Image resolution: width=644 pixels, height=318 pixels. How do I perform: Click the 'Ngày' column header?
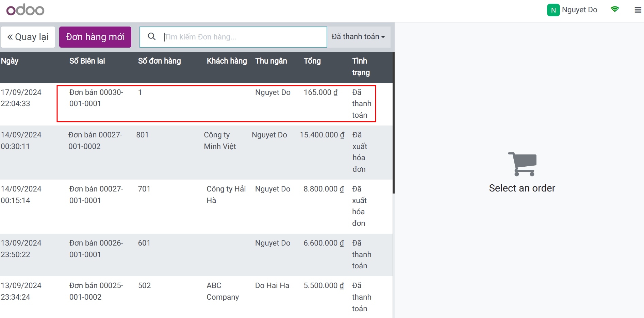point(10,61)
